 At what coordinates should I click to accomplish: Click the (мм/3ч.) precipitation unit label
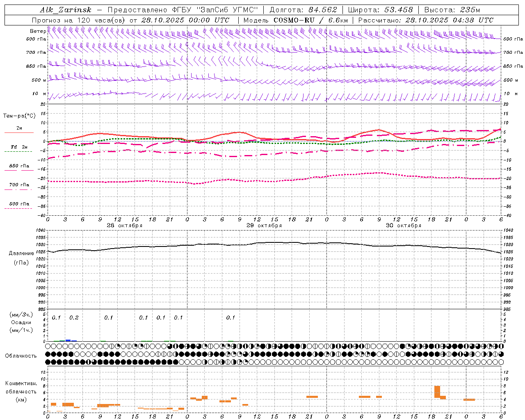pos(21,315)
